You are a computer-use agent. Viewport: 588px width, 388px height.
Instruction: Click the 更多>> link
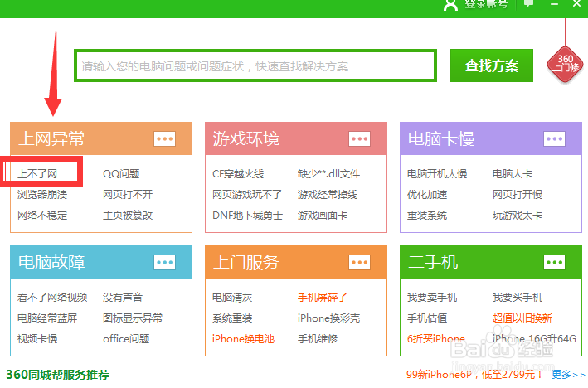tap(568, 374)
